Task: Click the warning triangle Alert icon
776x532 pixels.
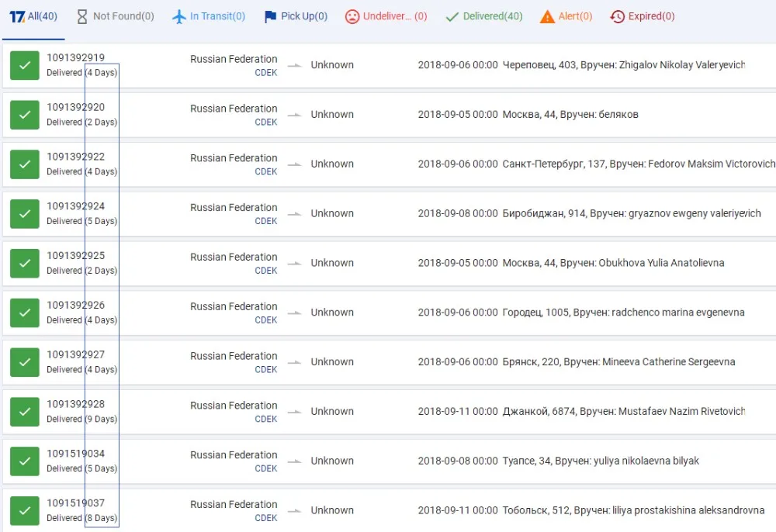Action: pos(547,17)
